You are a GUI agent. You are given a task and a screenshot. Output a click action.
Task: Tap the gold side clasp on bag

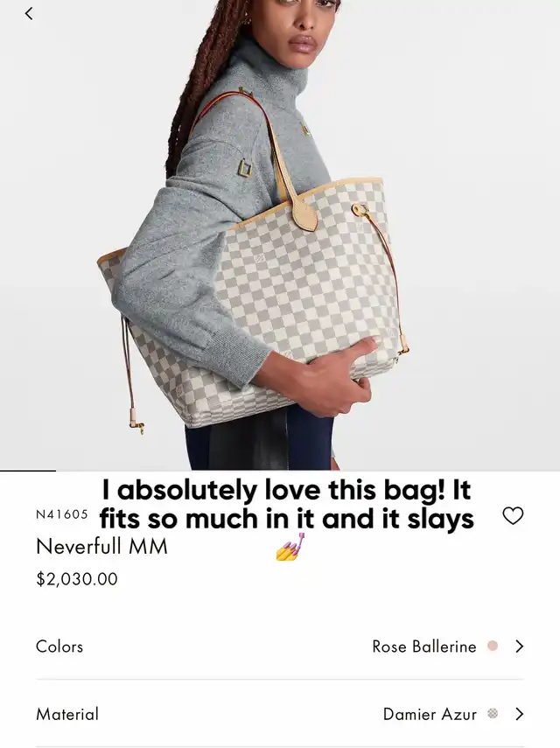click(359, 209)
